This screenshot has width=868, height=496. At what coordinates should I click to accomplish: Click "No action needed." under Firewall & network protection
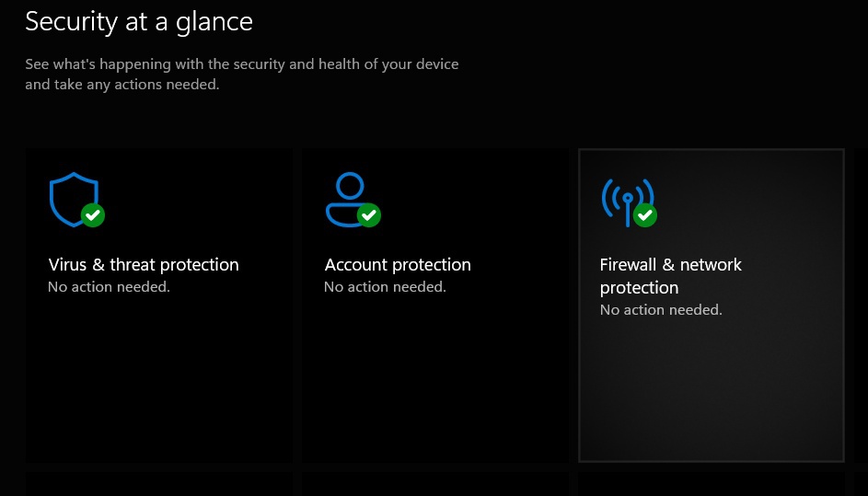point(661,310)
